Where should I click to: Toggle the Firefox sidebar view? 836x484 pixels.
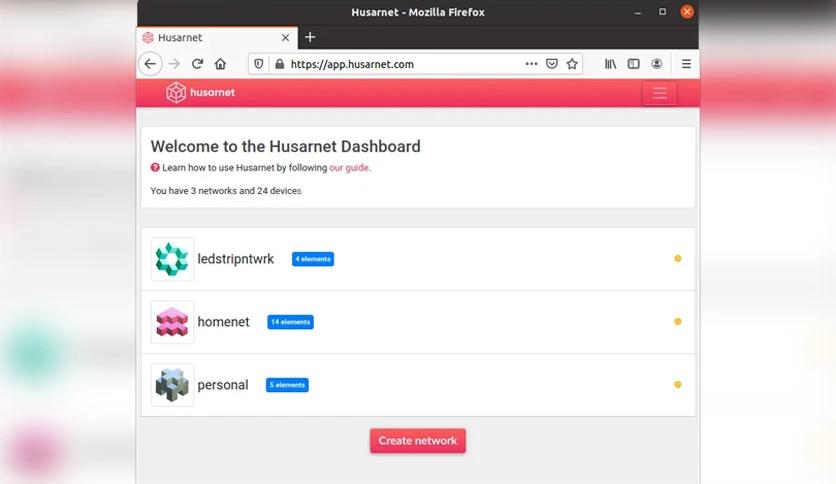coord(633,64)
